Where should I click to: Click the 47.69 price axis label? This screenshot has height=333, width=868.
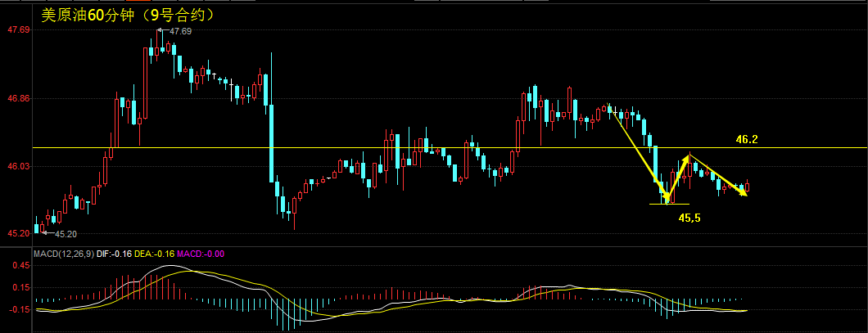coord(18,30)
